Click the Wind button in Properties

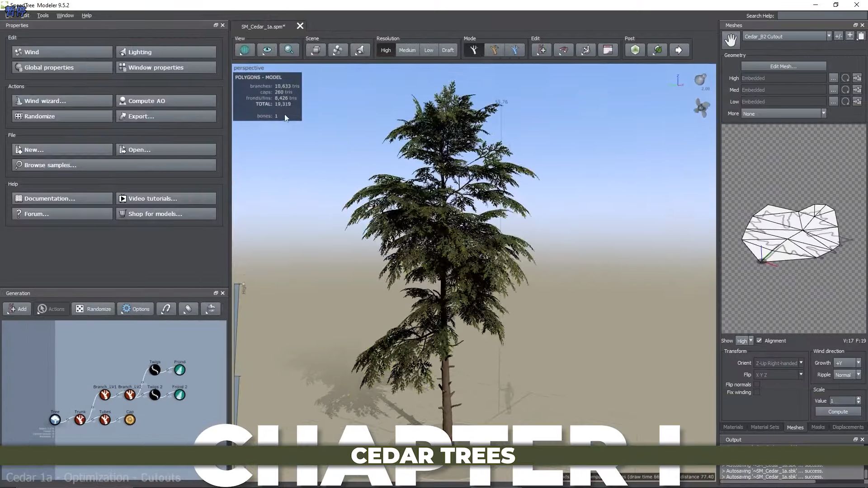[x=62, y=52]
